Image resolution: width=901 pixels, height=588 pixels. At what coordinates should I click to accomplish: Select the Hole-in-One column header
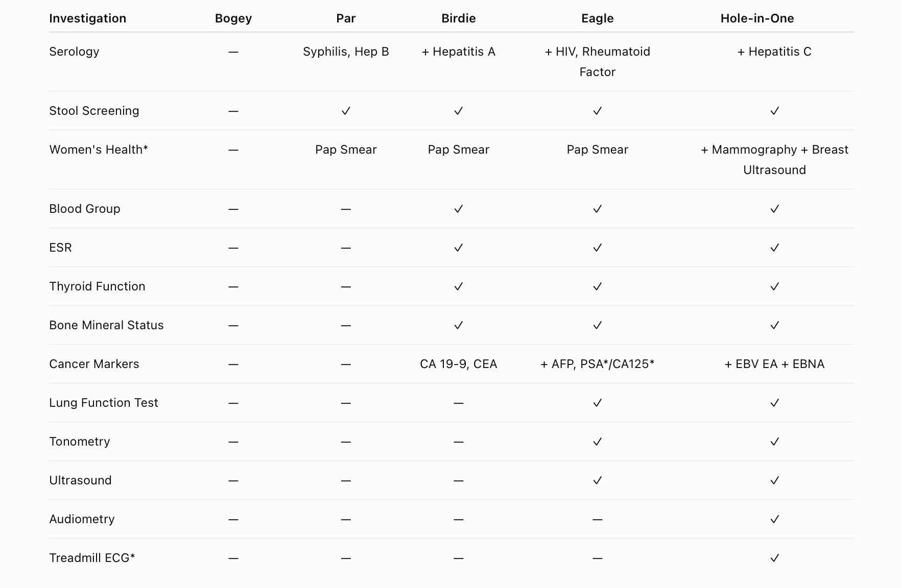757,18
